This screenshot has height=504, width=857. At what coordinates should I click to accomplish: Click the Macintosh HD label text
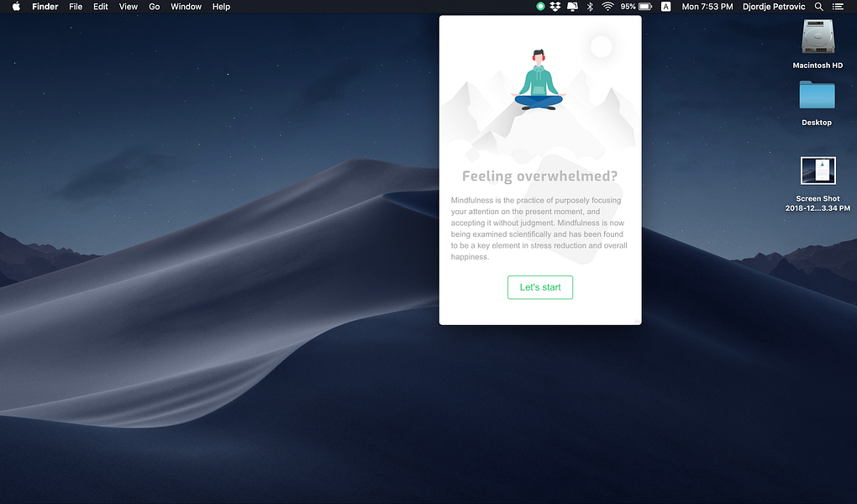(x=818, y=65)
